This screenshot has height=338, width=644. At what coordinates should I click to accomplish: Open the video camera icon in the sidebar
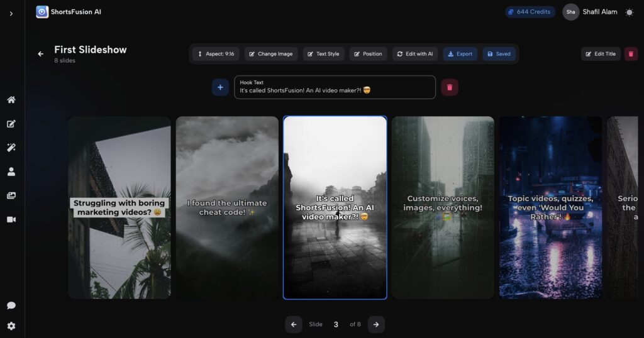(11, 219)
